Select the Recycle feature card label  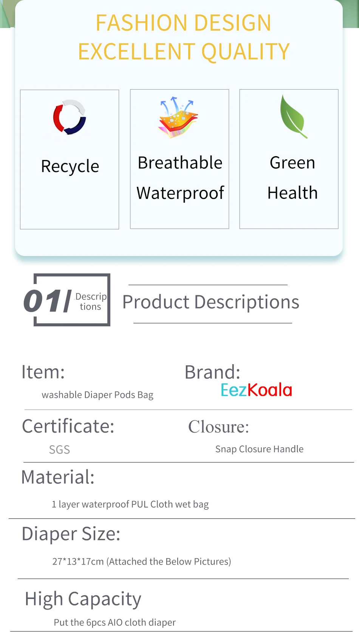70,166
